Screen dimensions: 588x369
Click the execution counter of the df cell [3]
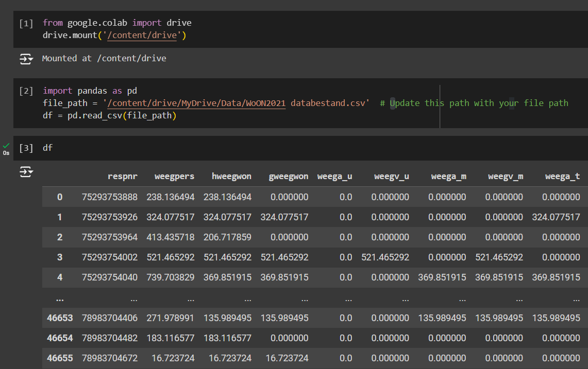coord(25,148)
